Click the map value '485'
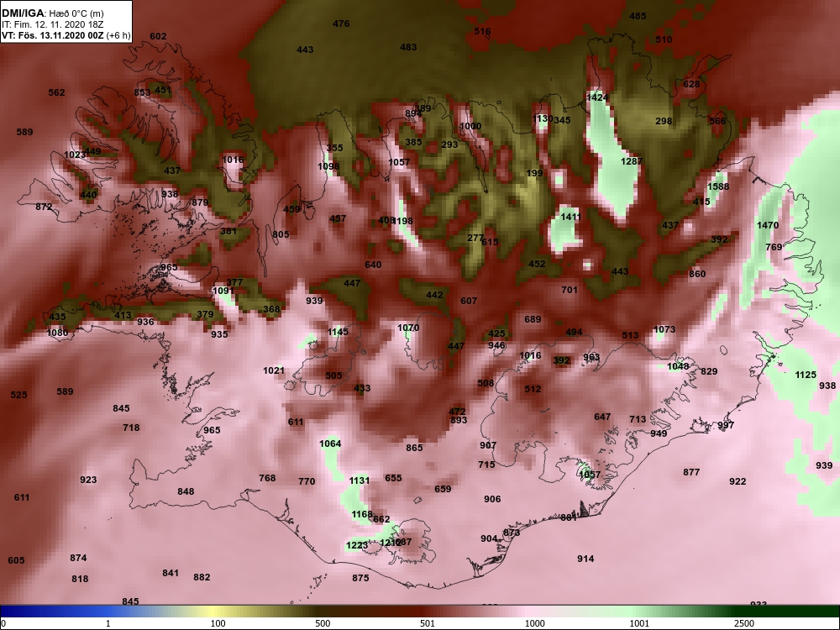840x630 pixels. [638, 16]
